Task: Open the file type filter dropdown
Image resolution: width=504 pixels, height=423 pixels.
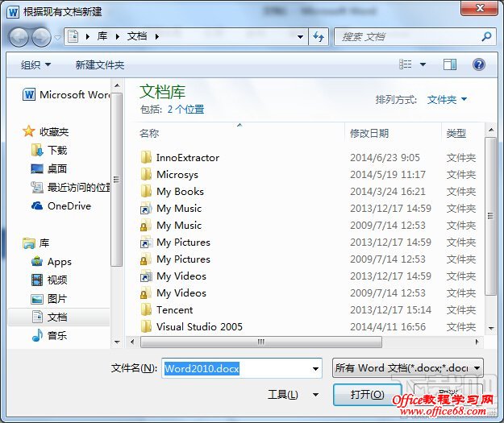Action: [x=407, y=368]
